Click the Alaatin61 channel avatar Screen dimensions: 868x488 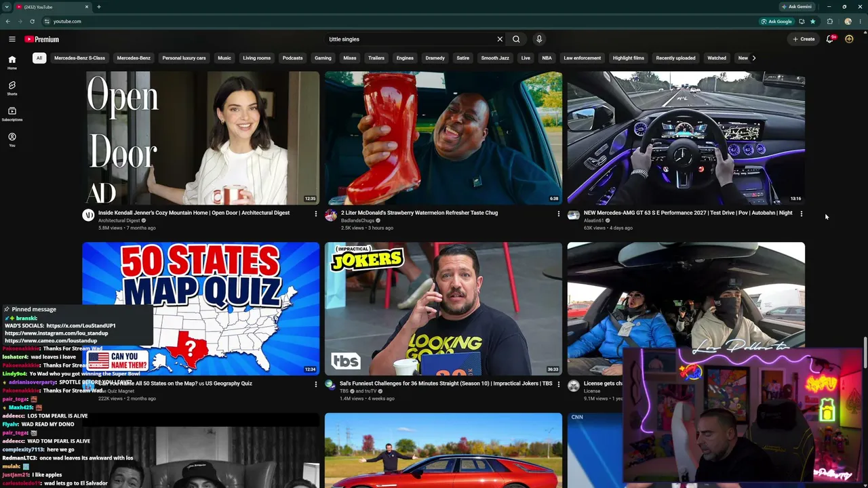coord(574,216)
